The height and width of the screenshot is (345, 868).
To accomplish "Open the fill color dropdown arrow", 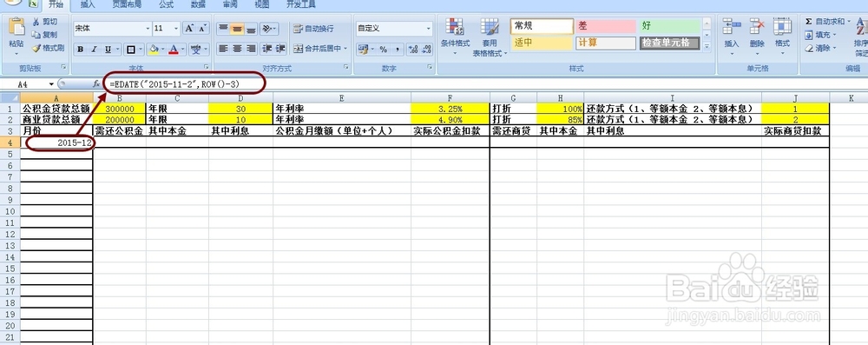I will click(163, 50).
